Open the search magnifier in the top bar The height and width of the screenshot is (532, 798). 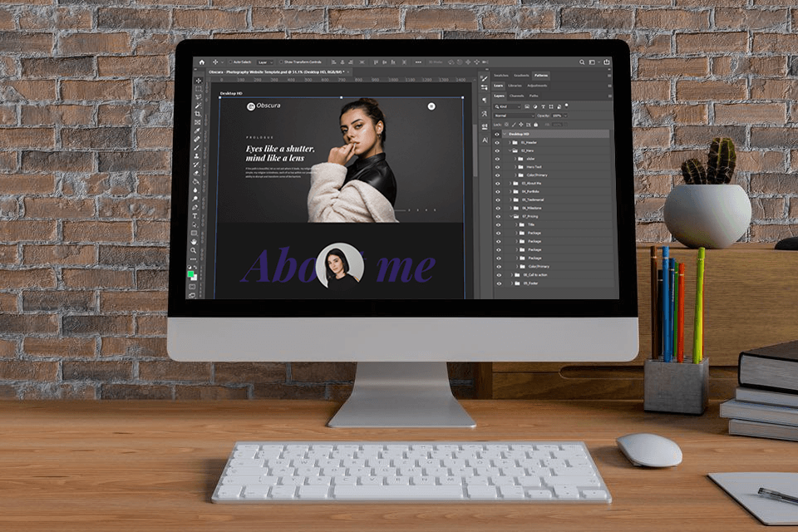(582, 62)
